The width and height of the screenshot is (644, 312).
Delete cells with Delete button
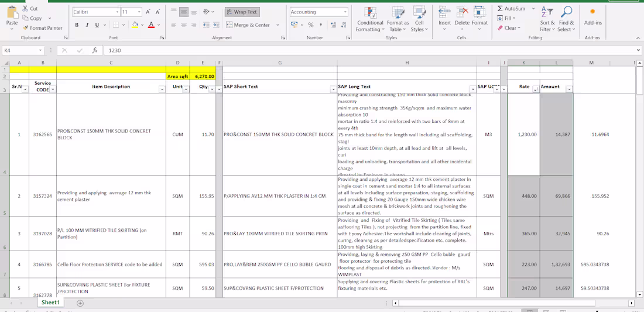tap(462, 19)
